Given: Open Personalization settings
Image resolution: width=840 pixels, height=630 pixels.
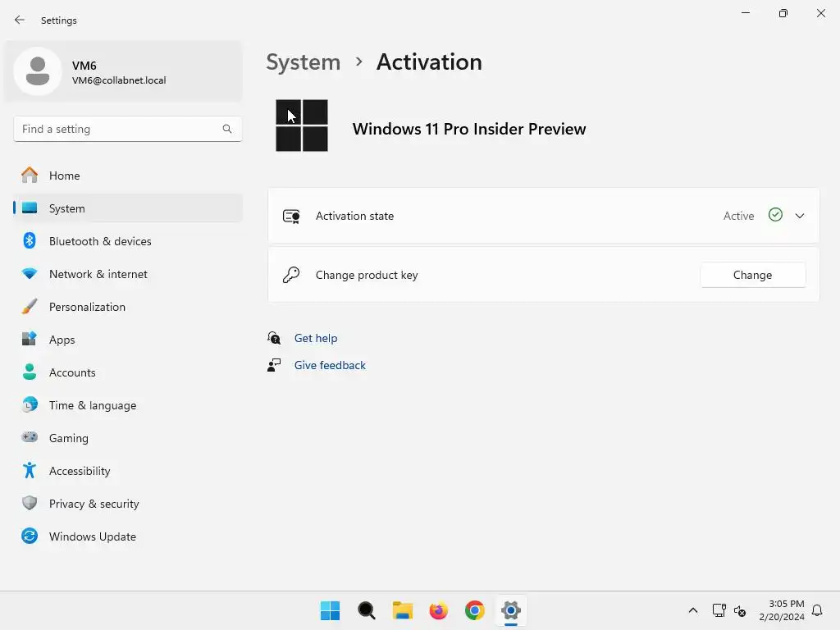Looking at the screenshot, I should coord(127,307).
